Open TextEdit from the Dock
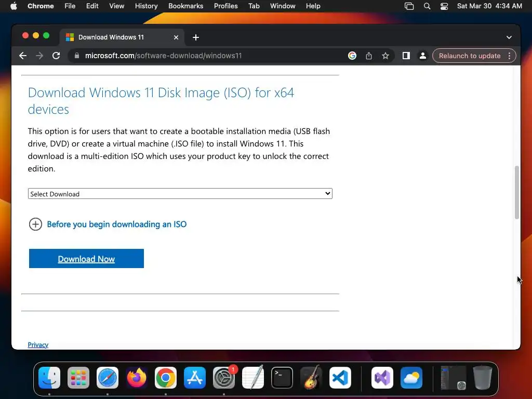Screen dimensions: 532x399 click(253, 378)
